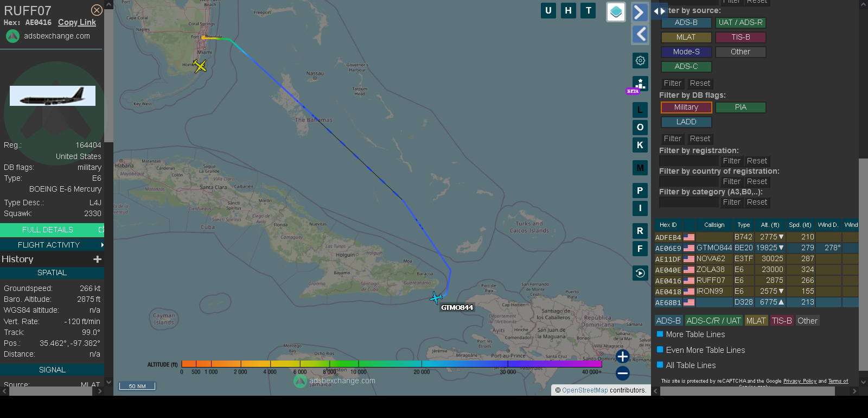This screenshot has width=868, height=418.
Task: Click the right-arrow sidebar expand button
Action: point(640,12)
